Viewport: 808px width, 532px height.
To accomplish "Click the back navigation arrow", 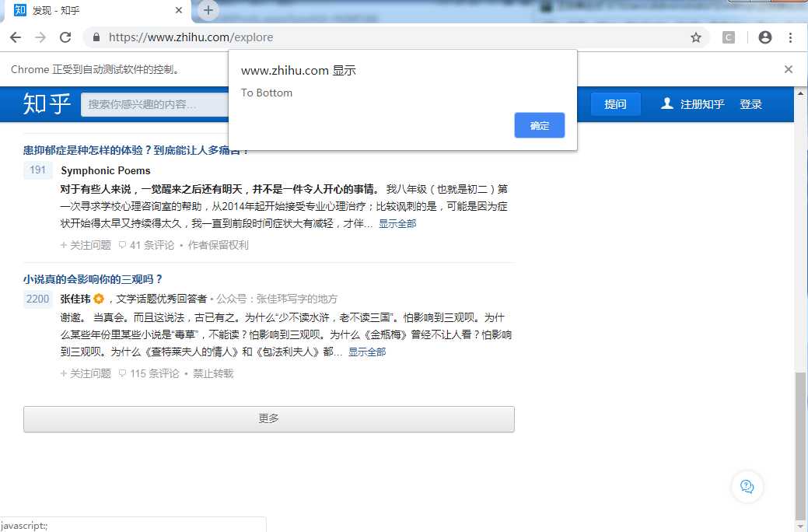I will [16, 37].
